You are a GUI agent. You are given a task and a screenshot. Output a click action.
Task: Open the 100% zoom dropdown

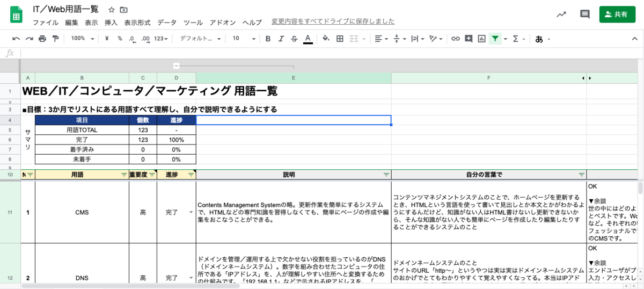(x=83, y=39)
